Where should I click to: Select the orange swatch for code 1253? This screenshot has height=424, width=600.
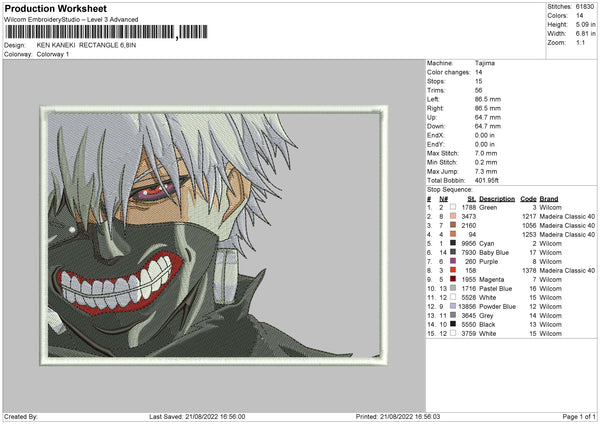pos(453,234)
